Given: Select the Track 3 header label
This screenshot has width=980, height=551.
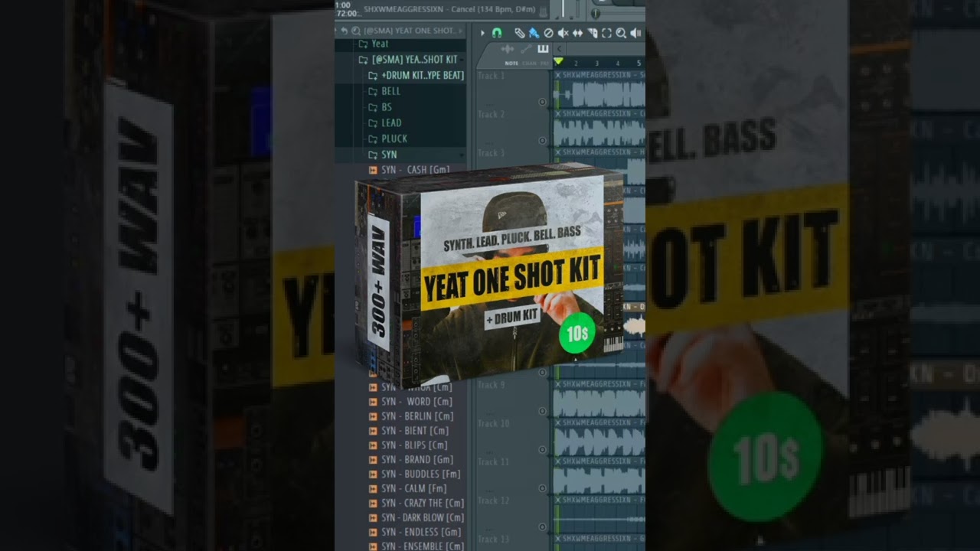Looking at the screenshot, I should 491,153.
